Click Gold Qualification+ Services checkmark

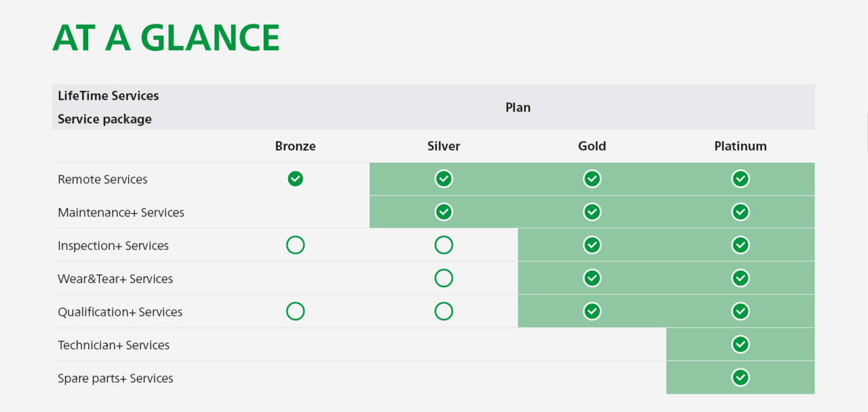592,312
